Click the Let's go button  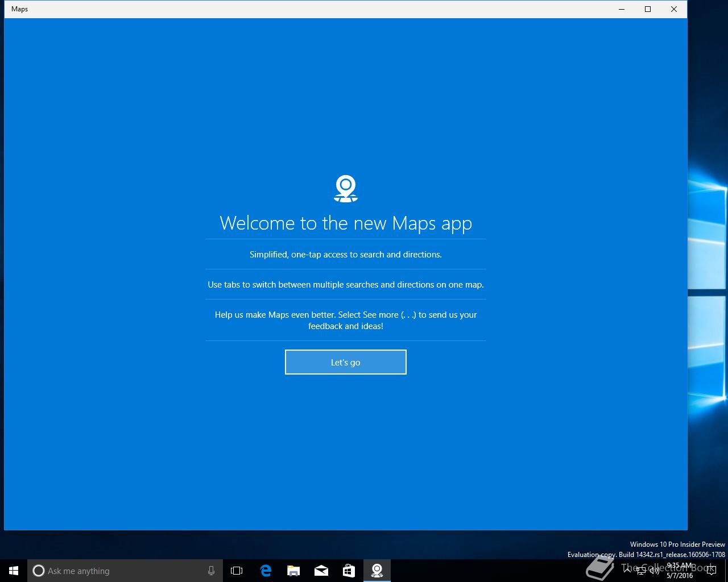click(346, 362)
